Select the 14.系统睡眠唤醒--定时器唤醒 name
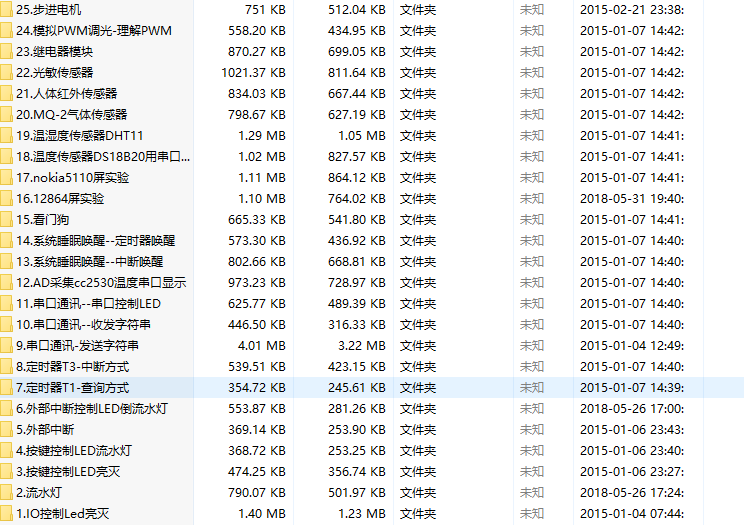Image resolution: width=744 pixels, height=525 pixels. pos(95,240)
